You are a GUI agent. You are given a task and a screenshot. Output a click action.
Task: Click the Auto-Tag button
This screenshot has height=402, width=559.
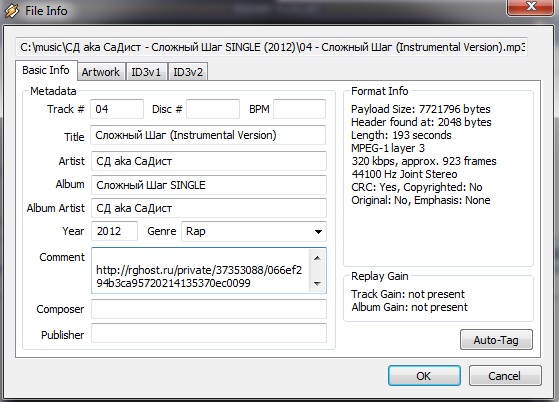pyautogui.click(x=496, y=340)
